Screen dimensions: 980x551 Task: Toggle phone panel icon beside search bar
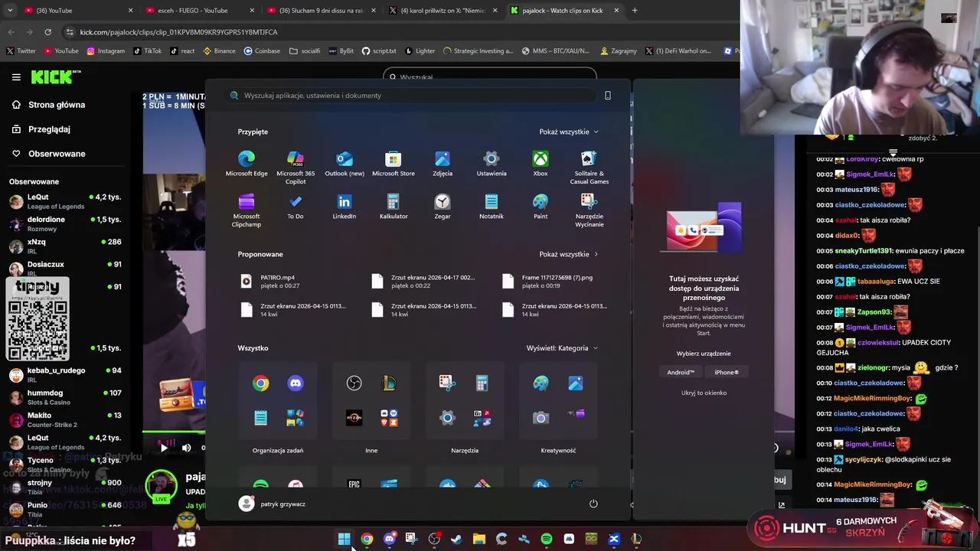[x=608, y=96]
